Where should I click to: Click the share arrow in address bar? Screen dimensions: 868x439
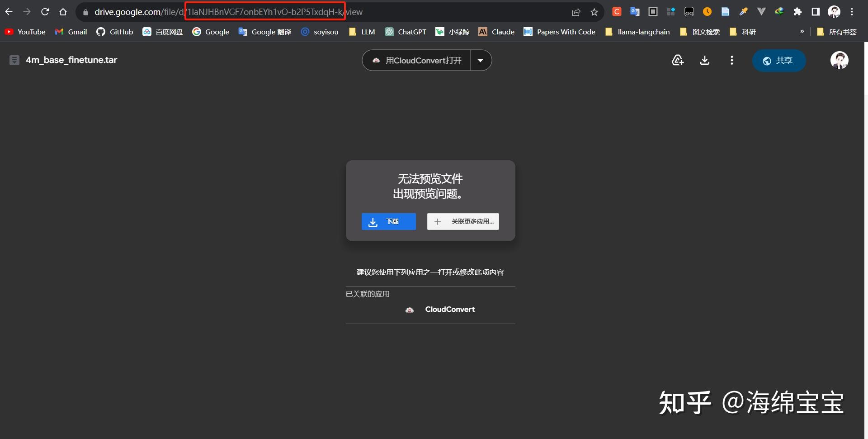click(576, 12)
